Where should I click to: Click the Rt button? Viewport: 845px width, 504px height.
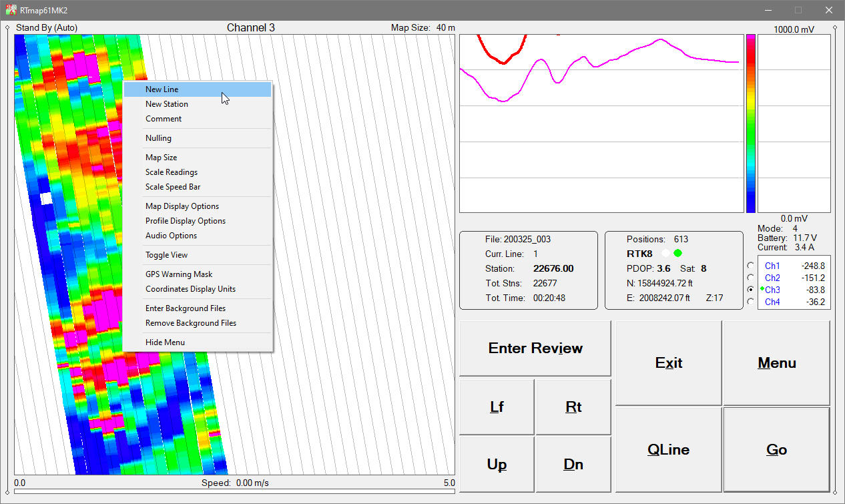[573, 407]
